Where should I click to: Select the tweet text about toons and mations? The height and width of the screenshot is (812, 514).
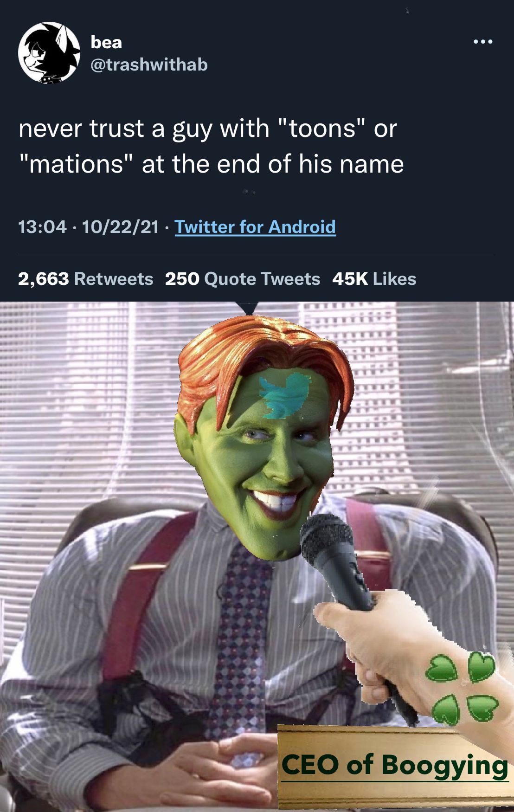(211, 146)
